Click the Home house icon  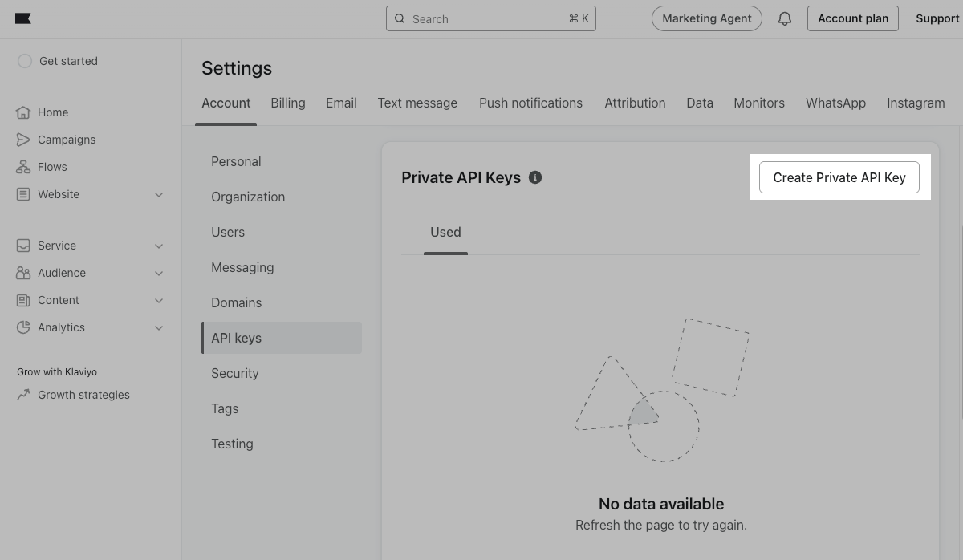click(x=23, y=112)
